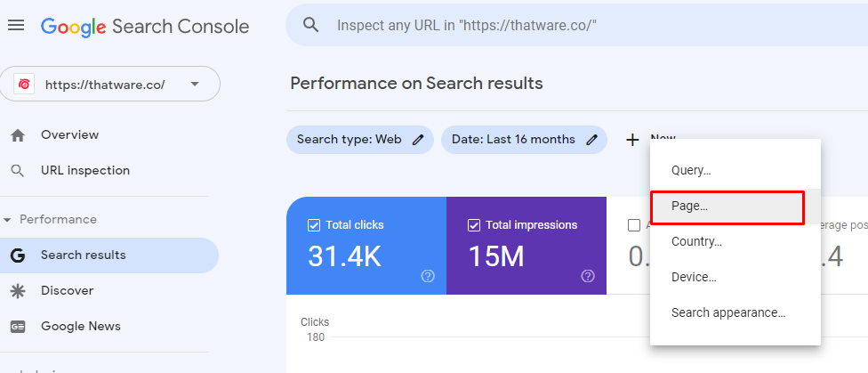Click the URL inspection magnifier icon

[17, 171]
